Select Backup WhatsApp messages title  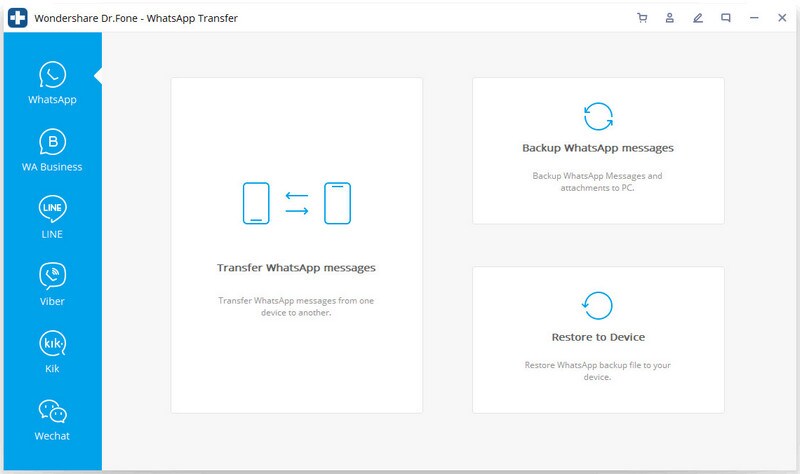(x=598, y=148)
